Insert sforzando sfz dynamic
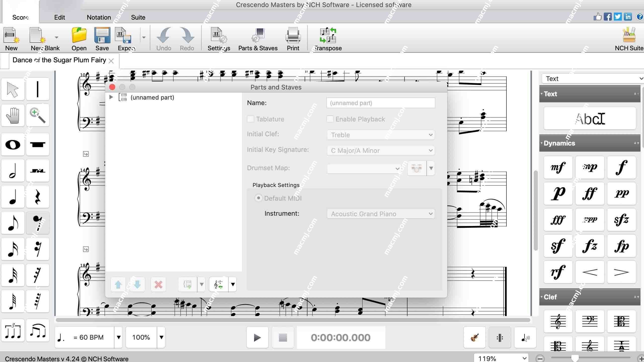 tap(621, 220)
